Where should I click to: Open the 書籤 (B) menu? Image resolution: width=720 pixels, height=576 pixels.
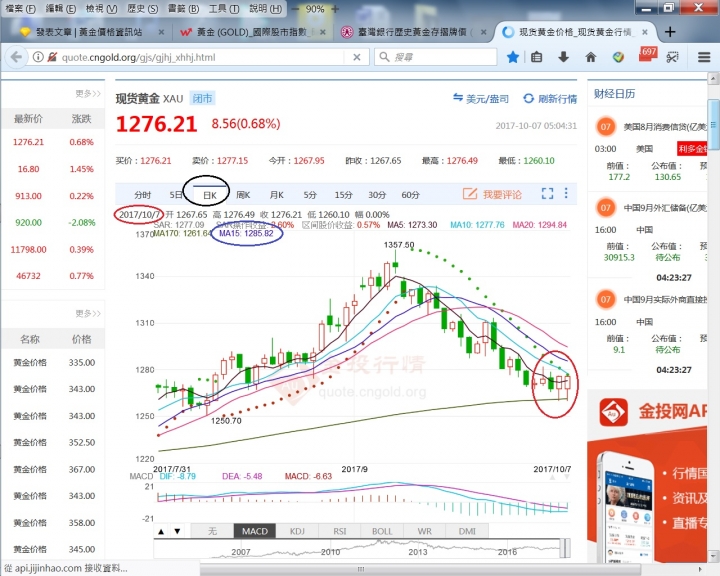coord(183,9)
